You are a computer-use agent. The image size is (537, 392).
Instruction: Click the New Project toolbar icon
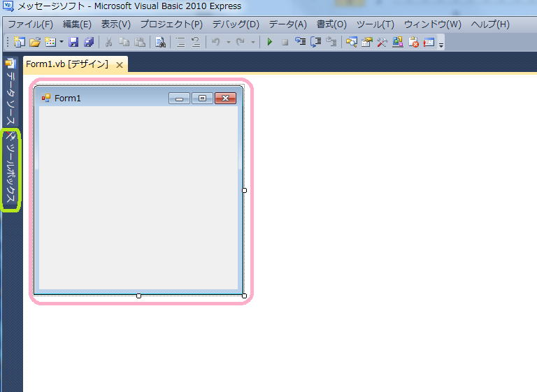(x=20, y=42)
